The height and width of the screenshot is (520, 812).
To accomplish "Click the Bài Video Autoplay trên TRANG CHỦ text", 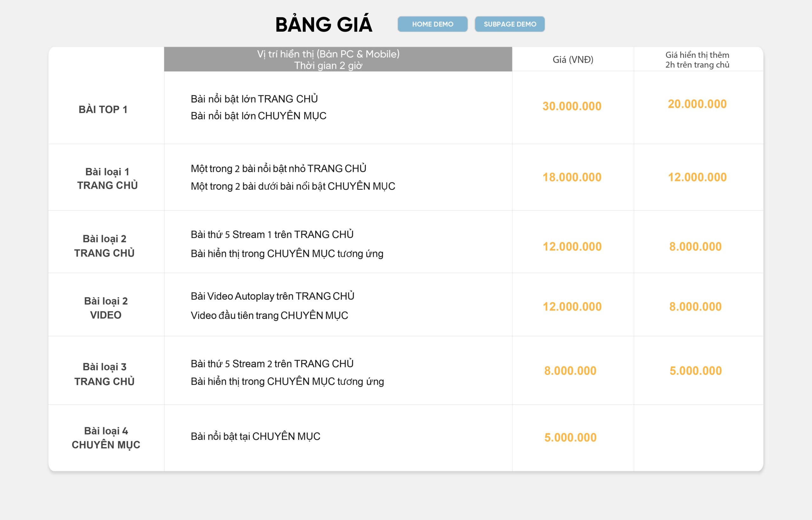I will [272, 296].
